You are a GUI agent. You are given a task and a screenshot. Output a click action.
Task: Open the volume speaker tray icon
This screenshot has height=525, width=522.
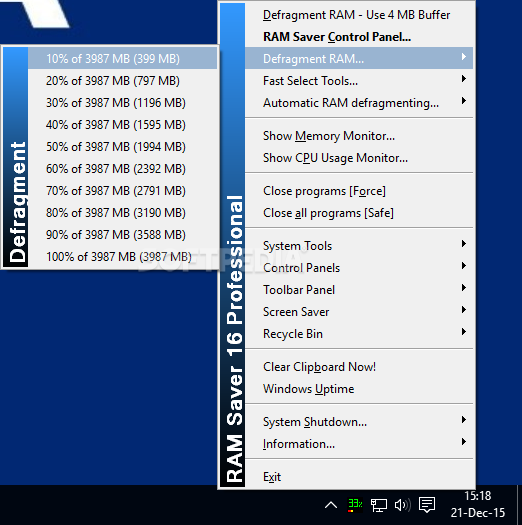point(402,505)
